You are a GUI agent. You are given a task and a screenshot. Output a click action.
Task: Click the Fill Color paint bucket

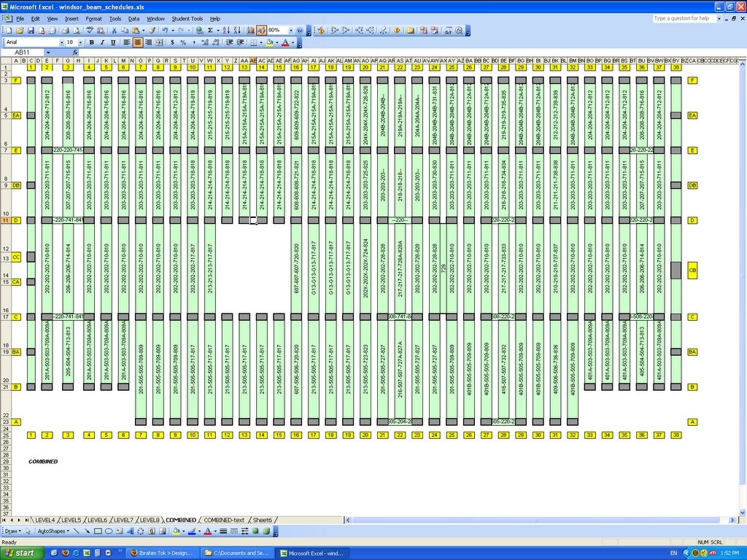[269, 42]
